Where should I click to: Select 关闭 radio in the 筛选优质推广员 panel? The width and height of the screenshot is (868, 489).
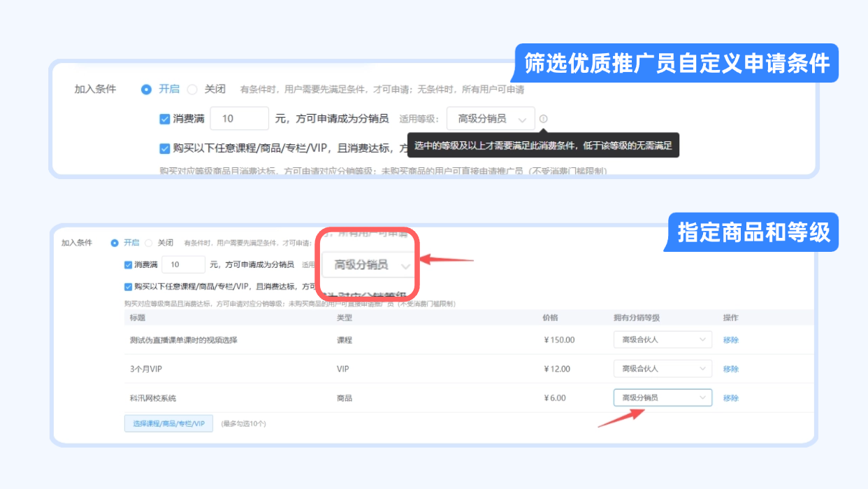pos(192,90)
